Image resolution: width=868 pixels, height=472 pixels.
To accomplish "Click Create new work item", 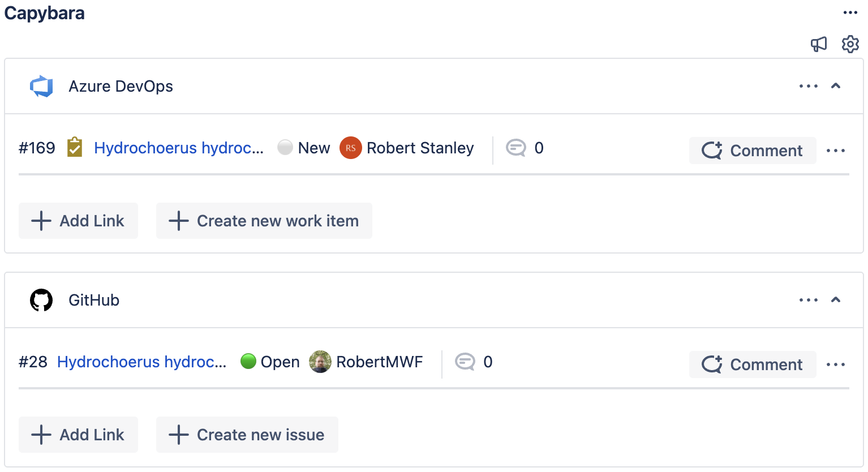I will (x=264, y=221).
